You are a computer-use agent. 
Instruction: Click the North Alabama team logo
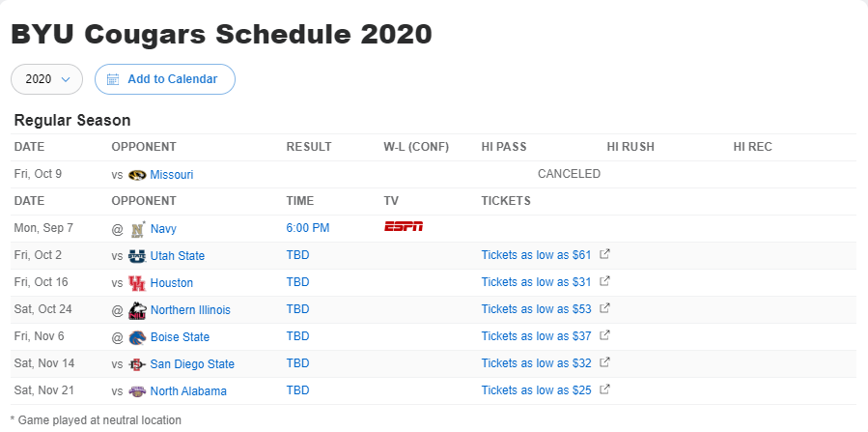137,391
